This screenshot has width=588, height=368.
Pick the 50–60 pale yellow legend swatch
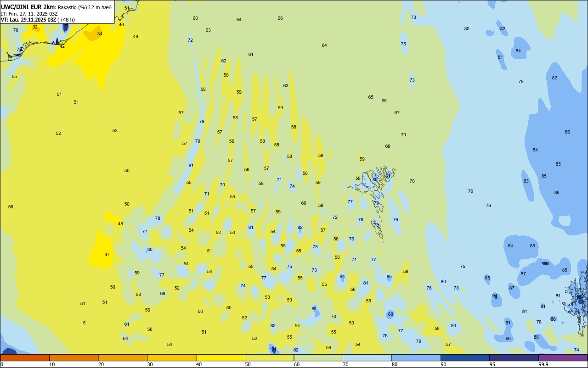pos(269,357)
